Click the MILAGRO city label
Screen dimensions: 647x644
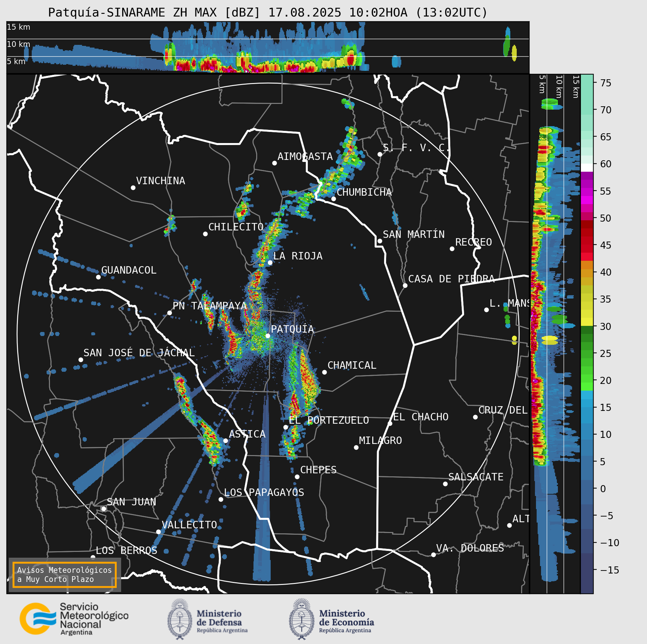[x=380, y=441]
